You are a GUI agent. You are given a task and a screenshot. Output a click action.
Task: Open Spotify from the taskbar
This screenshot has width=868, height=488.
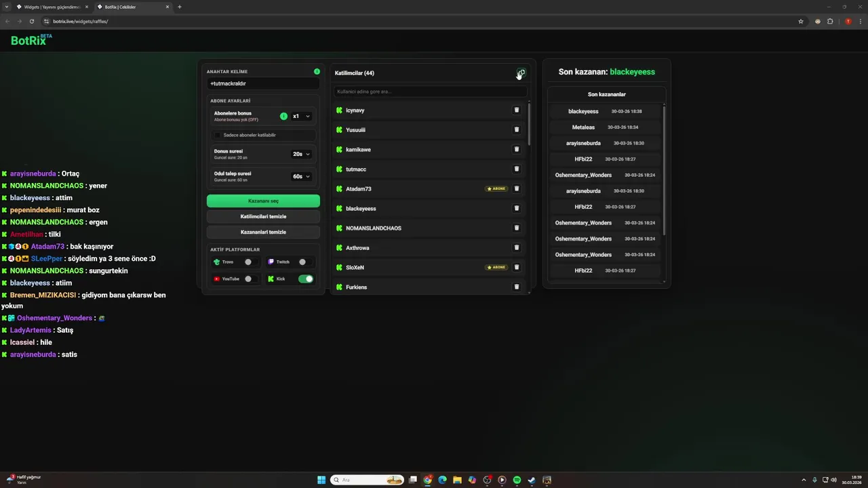click(x=517, y=480)
